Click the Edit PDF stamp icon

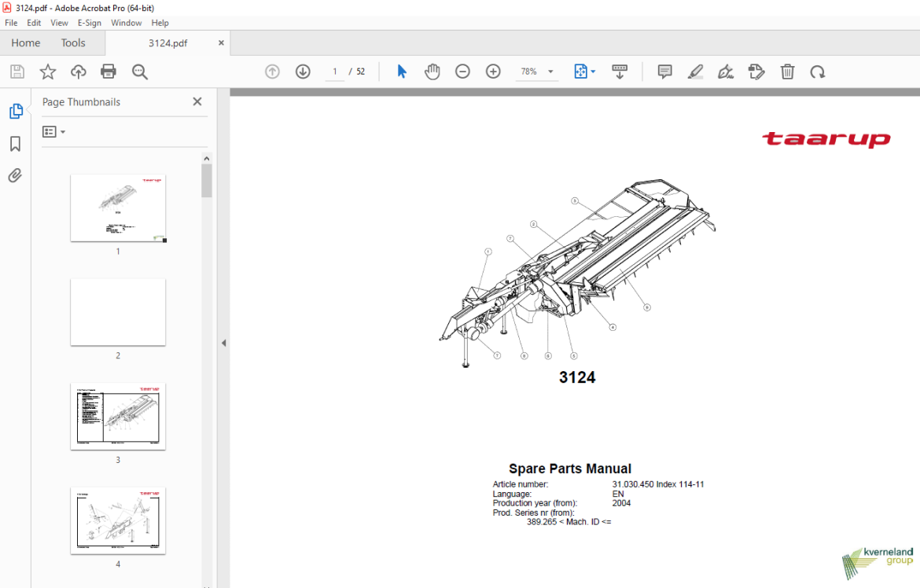756,72
